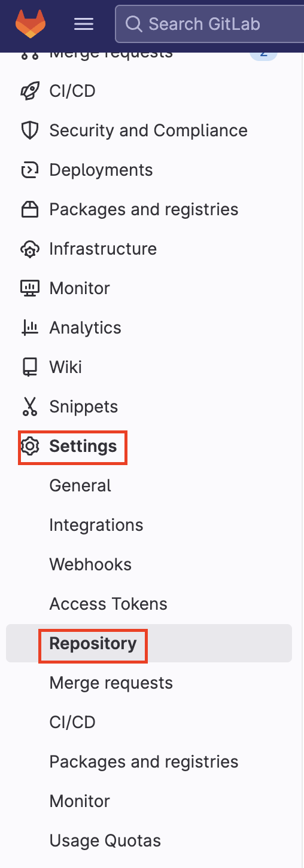The height and width of the screenshot is (868, 304).
Task: Click the Snippets scissors icon
Action: (29, 407)
